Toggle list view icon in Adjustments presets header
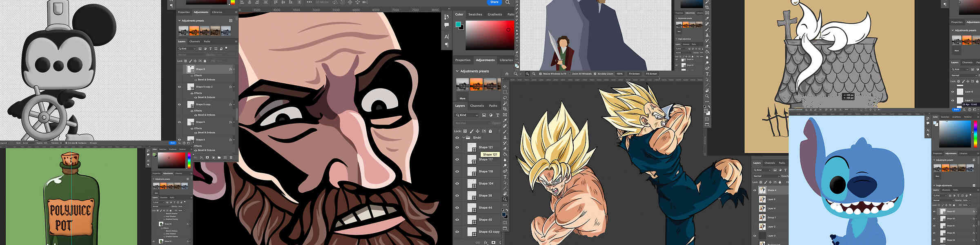The height and width of the screenshot is (245, 980). pos(231,20)
